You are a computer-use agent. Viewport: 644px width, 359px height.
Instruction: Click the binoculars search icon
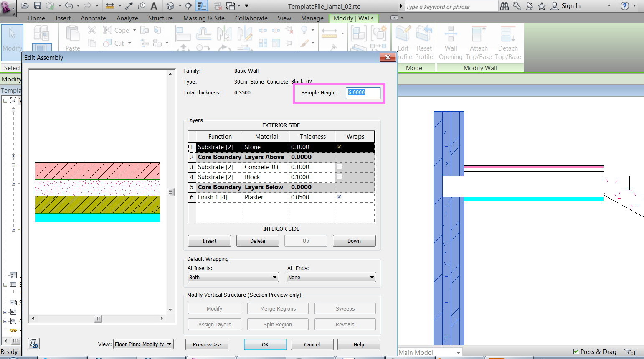pyautogui.click(x=505, y=6)
